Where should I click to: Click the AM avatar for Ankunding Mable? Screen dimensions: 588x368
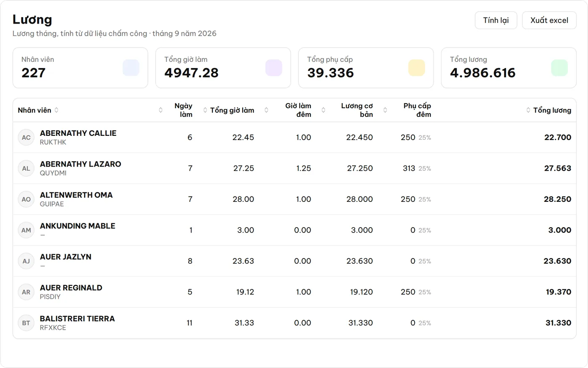pyautogui.click(x=26, y=230)
